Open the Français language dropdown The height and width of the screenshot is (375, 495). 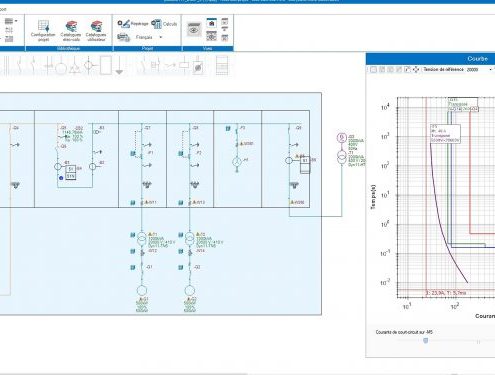[148, 37]
